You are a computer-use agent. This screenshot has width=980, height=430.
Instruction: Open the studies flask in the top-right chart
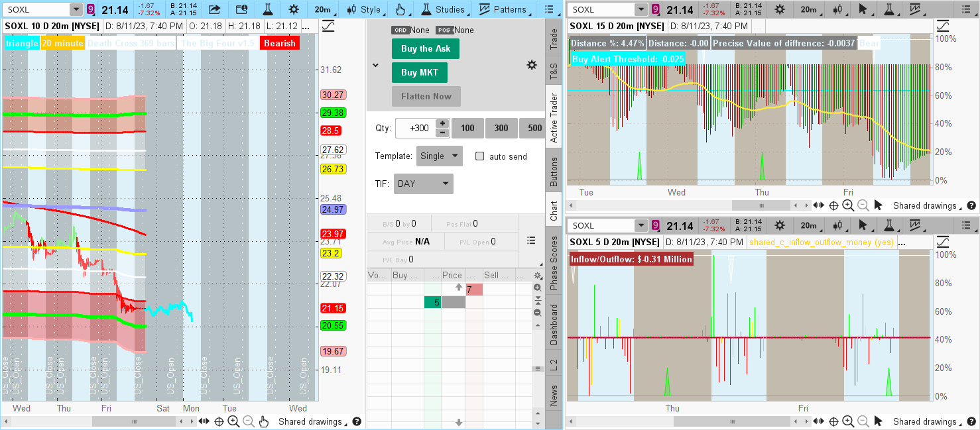point(890,9)
